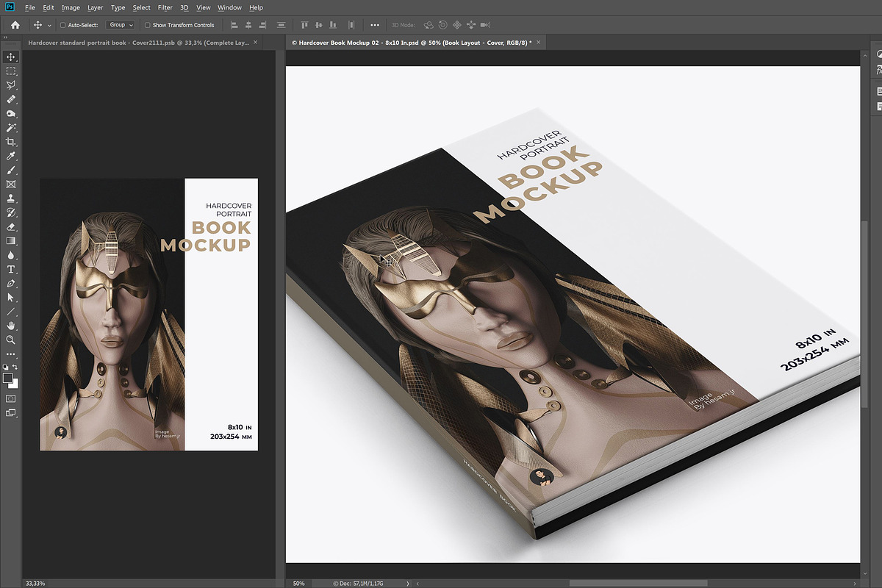Expand the toolbox with double-arrow
Screen dimensions: 882x588
5,37
